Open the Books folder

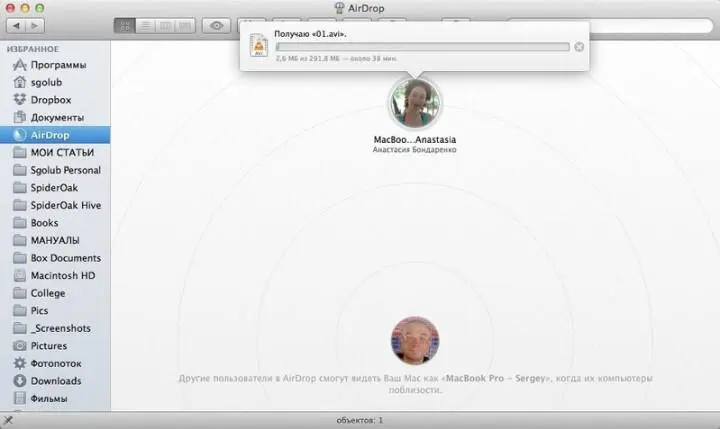click(x=55, y=223)
